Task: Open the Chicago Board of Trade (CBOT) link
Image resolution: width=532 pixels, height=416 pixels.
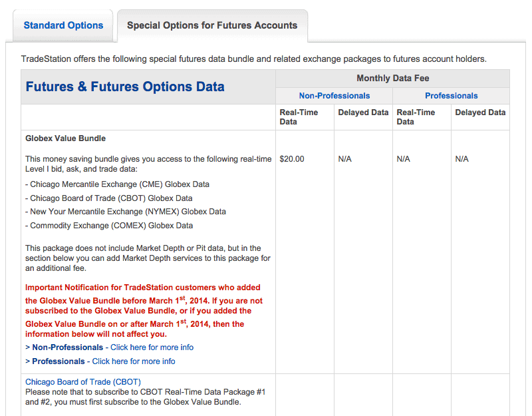Action: click(83, 382)
